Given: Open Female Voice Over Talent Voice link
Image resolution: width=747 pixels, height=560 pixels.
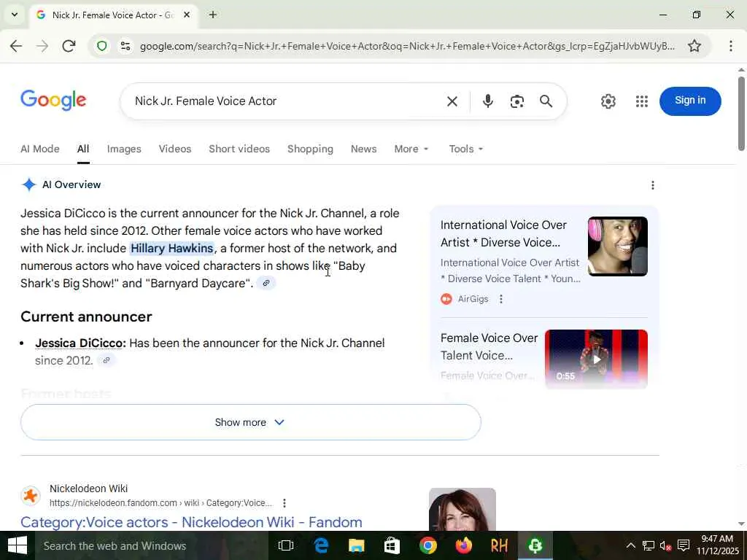Looking at the screenshot, I should pyautogui.click(x=489, y=346).
